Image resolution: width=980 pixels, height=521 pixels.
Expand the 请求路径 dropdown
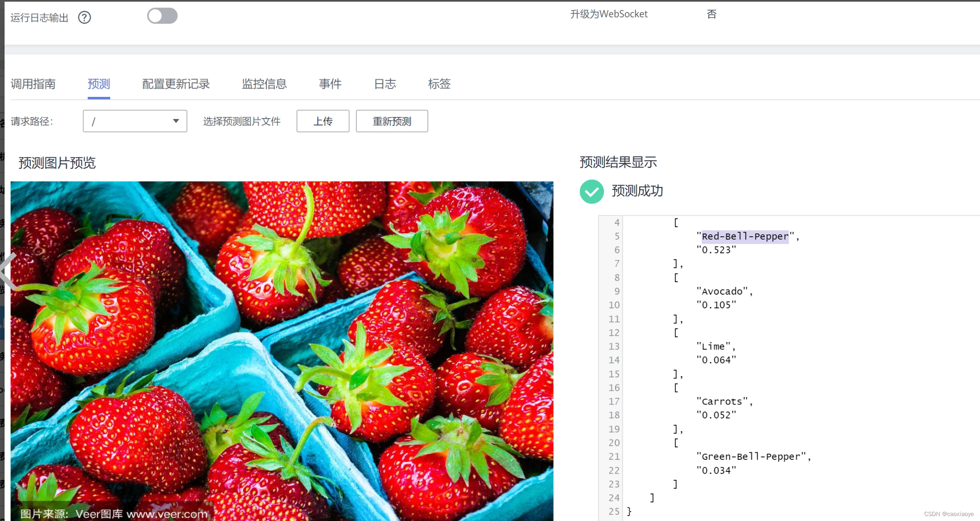[x=135, y=121]
